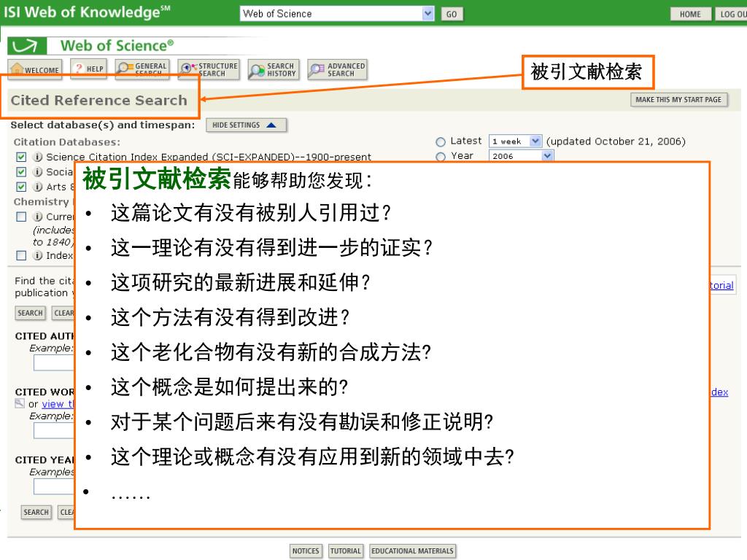Click the Cited Year input field
The width and height of the screenshot is (747, 560).
pyautogui.click(x=54, y=486)
